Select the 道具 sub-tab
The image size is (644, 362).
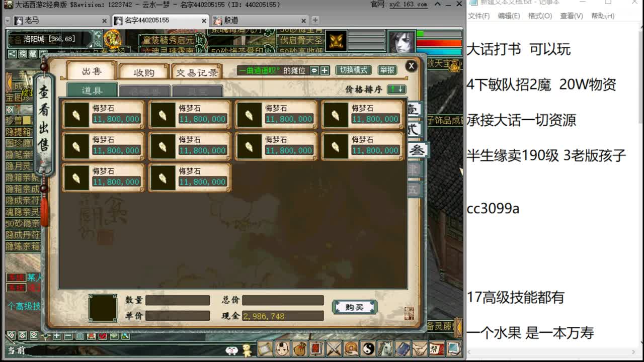pos(92,90)
